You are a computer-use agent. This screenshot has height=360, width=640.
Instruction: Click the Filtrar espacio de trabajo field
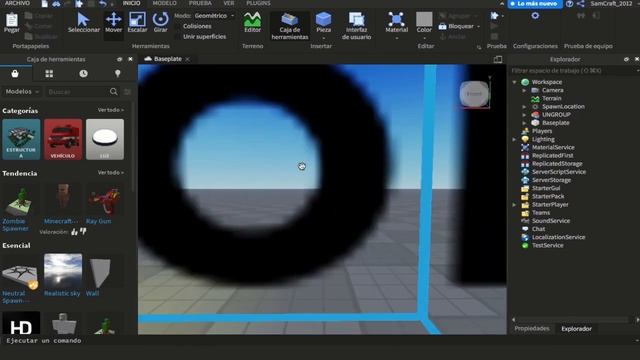pos(573,71)
